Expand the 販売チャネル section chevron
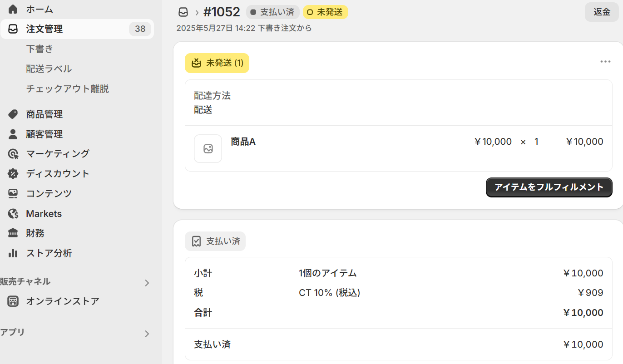This screenshot has width=623, height=364. 147,283
